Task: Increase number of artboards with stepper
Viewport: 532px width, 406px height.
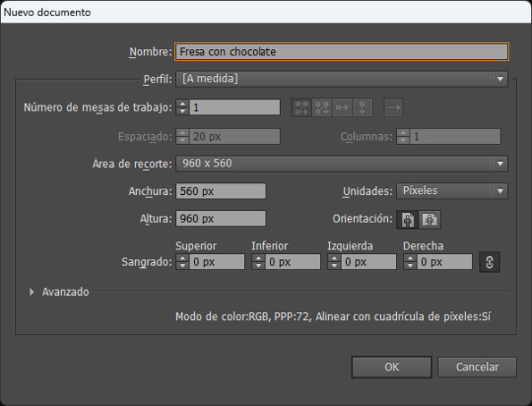Action: 182,103
